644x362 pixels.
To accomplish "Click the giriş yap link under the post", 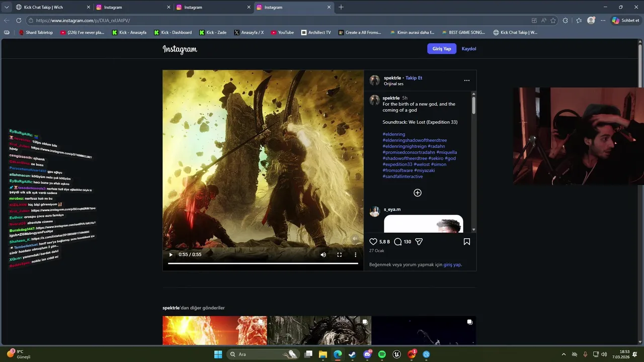I will click(x=452, y=264).
